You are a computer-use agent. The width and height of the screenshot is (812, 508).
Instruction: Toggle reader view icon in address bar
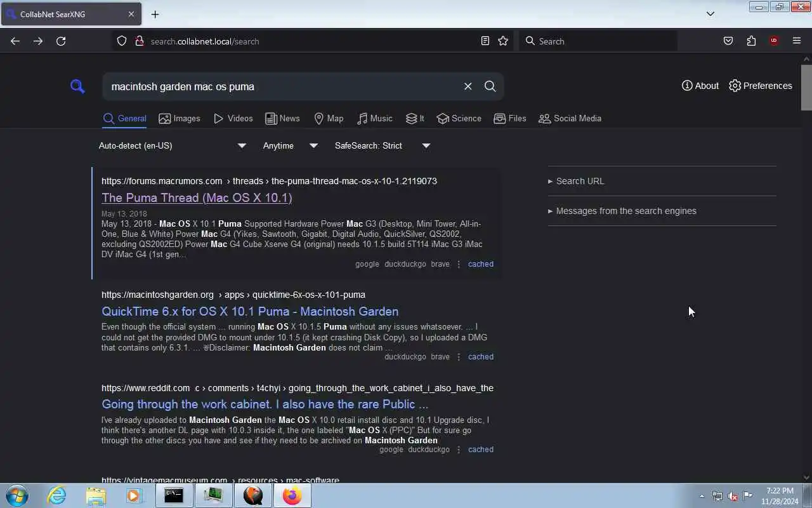point(485,41)
